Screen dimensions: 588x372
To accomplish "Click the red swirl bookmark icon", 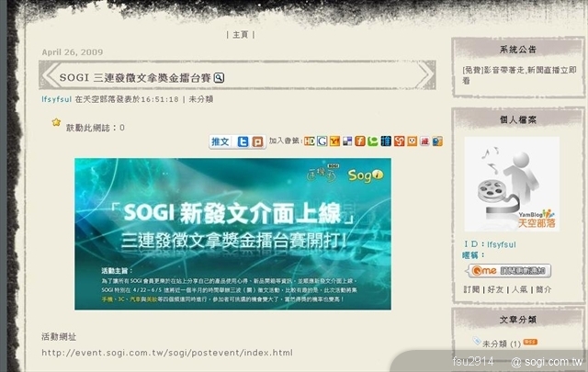I will [x=399, y=141].
